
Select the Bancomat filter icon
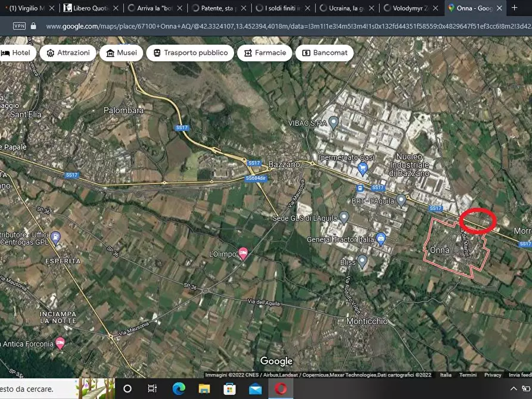[x=307, y=52]
